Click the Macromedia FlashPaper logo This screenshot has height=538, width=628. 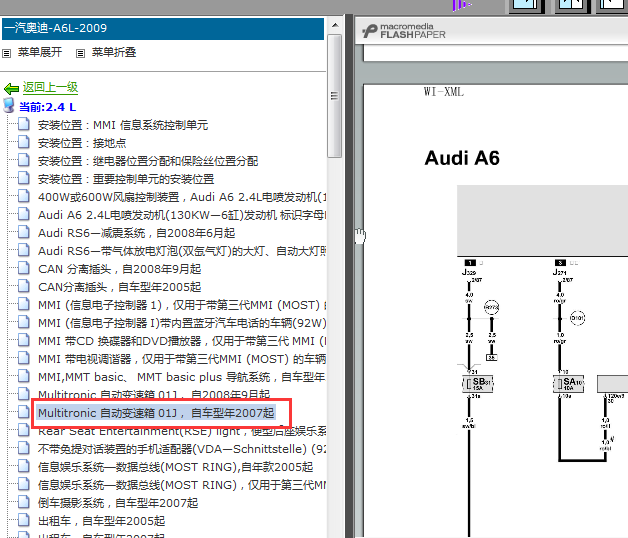click(x=404, y=31)
